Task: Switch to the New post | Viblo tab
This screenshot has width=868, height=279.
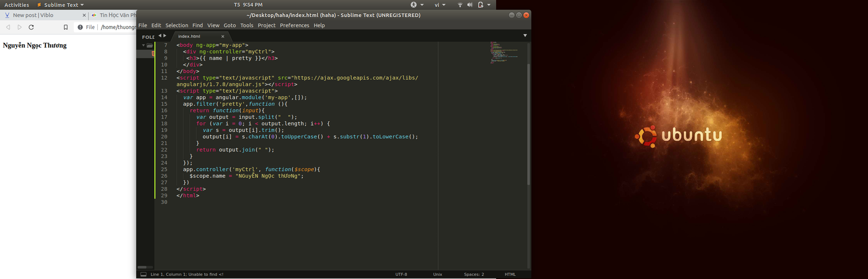Action: [x=33, y=15]
